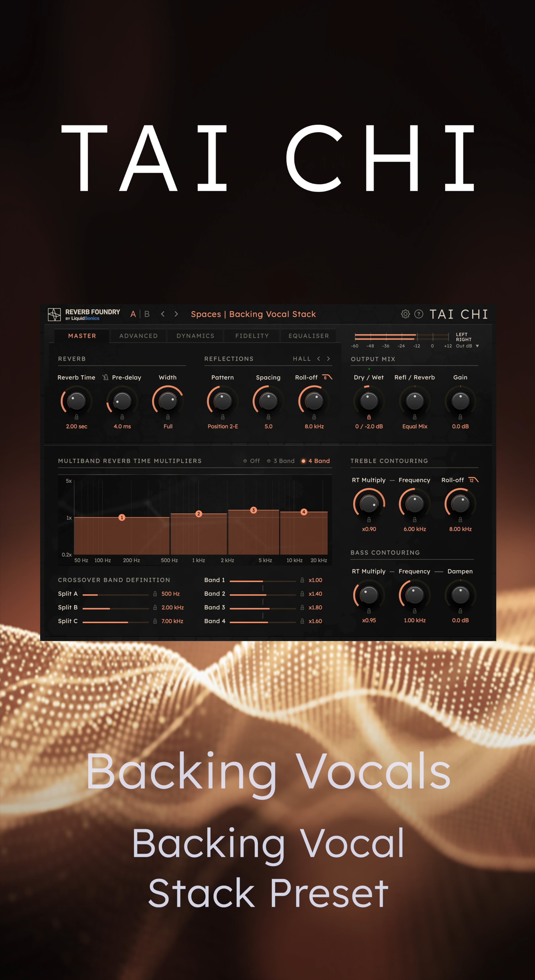The width and height of the screenshot is (535, 980).
Task: Switch to next reflections type after HALL
Action: tap(328, 358)
